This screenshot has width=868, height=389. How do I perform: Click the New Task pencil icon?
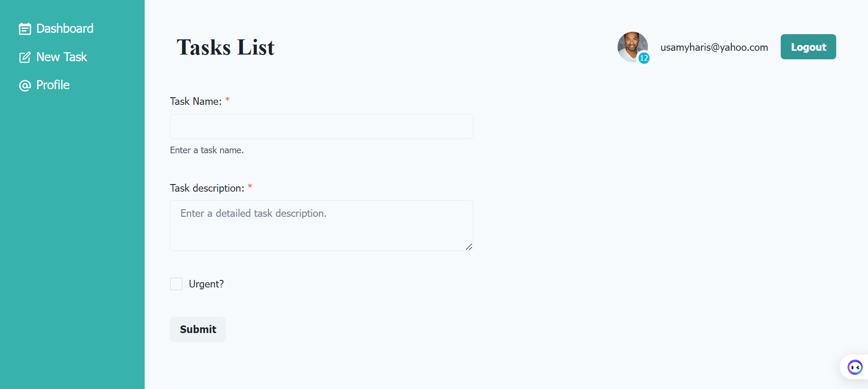tap(25, 57)
